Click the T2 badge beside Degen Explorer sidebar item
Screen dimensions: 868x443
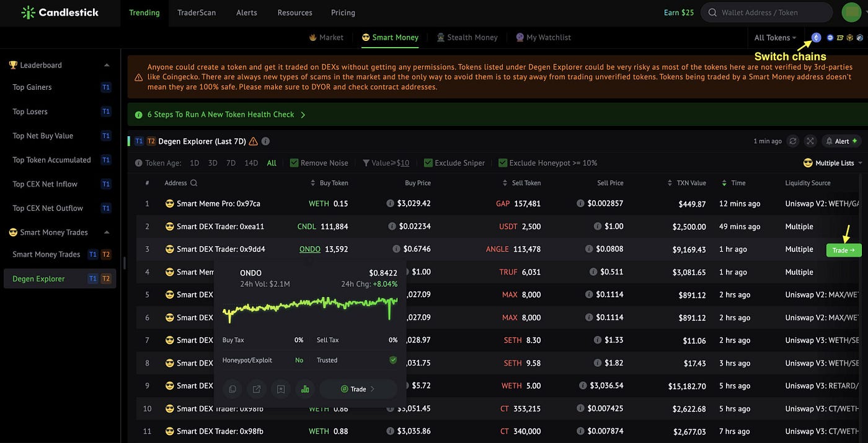(106, 279)
